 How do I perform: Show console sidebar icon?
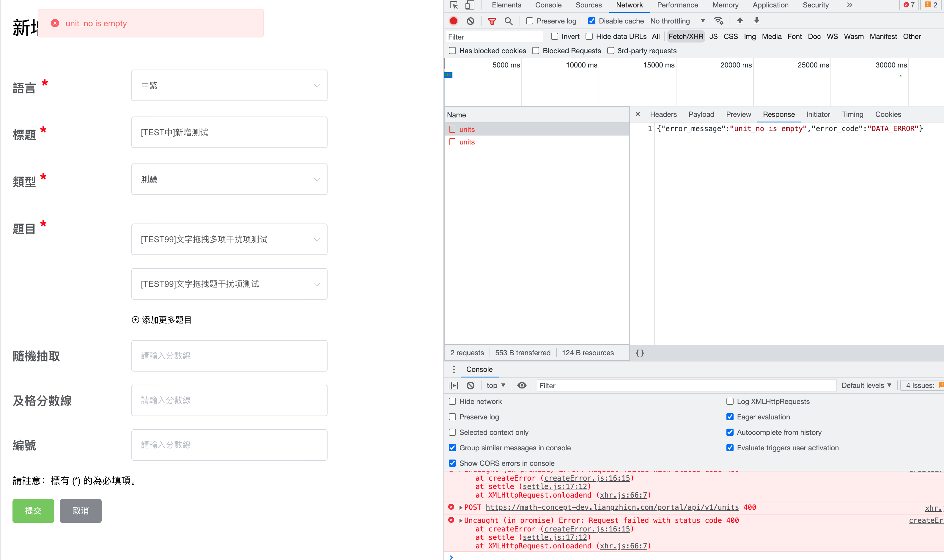click(x=453, y=385)
